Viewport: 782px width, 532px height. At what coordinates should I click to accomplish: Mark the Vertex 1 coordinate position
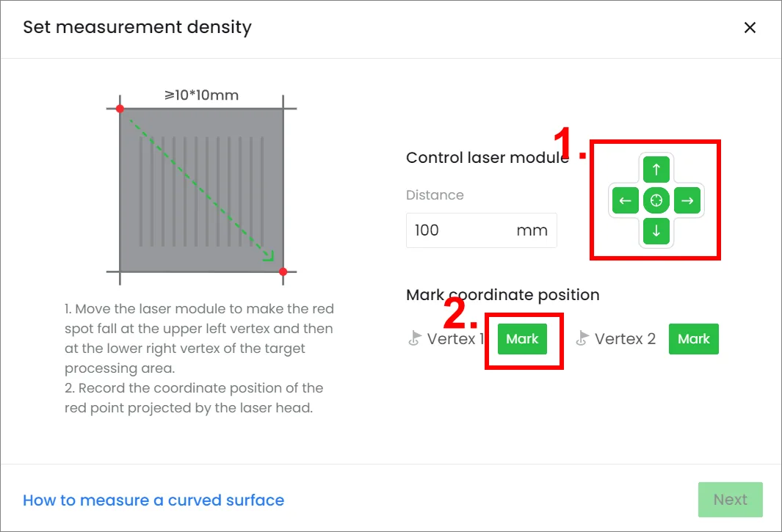click(522, 339)
